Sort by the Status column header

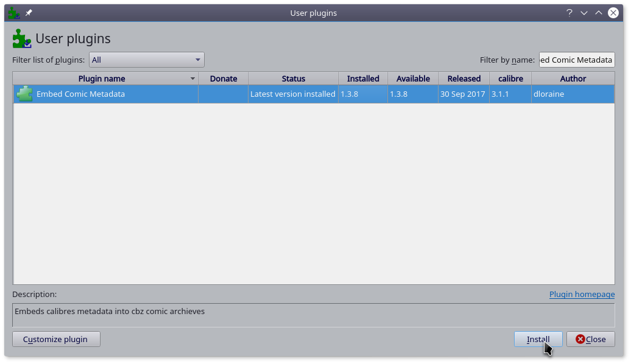[x=293, y=79]
